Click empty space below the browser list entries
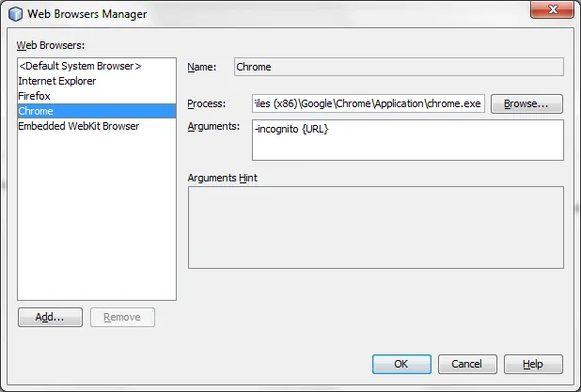Screen dimensions: 581x392 tap(97, 216)
